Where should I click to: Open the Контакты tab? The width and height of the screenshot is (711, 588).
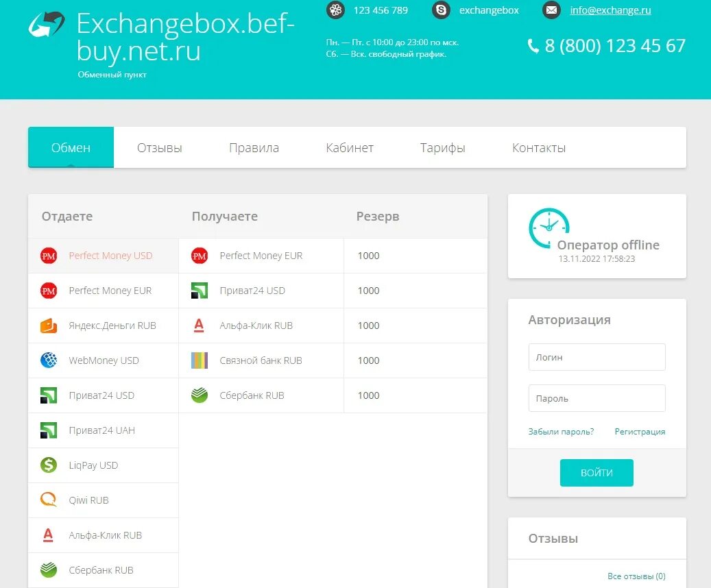pyautogui.click(x=539, y=148)
